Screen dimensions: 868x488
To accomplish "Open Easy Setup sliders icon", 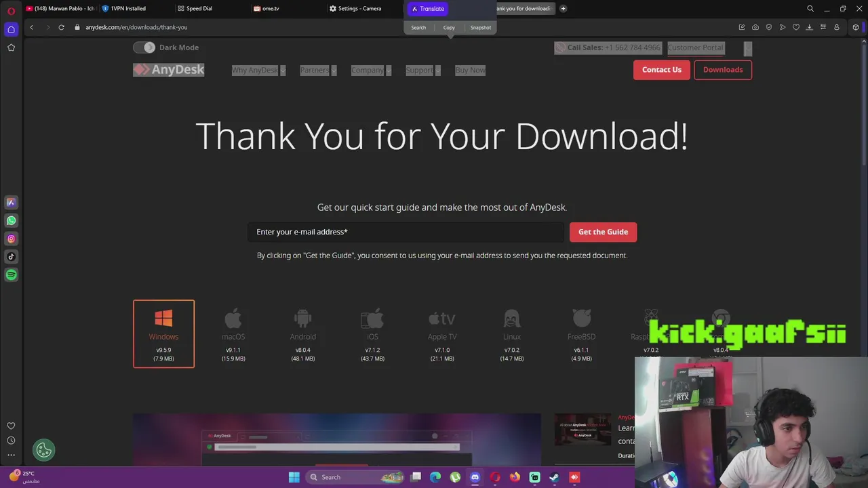I will (x=823, y=27).
